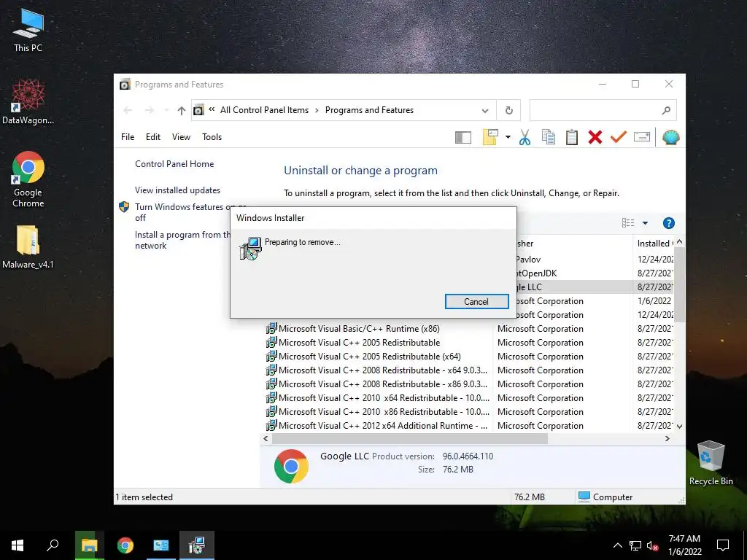Screen dimensions: 747x560
Task: Launch Chrome from the taskbar
Action: click(x=125, y=545)
